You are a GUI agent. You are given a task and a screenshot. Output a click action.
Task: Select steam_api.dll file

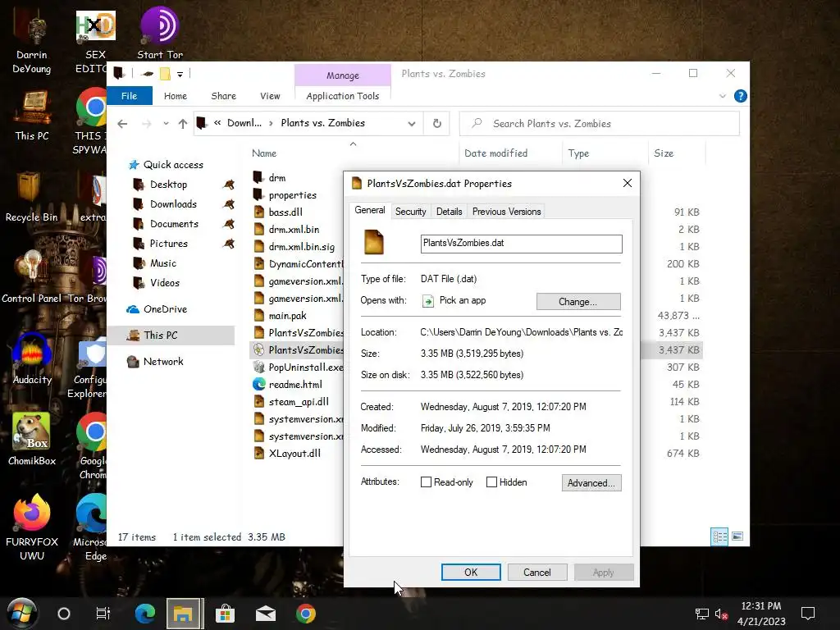pos(299,402)
